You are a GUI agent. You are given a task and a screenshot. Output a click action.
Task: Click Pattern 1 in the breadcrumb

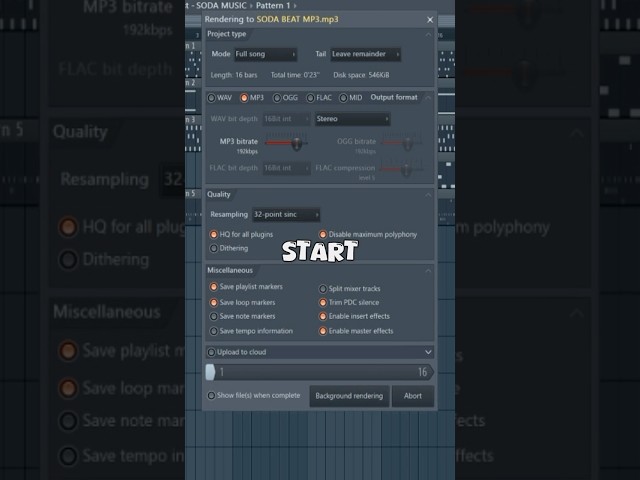[273, 6]
